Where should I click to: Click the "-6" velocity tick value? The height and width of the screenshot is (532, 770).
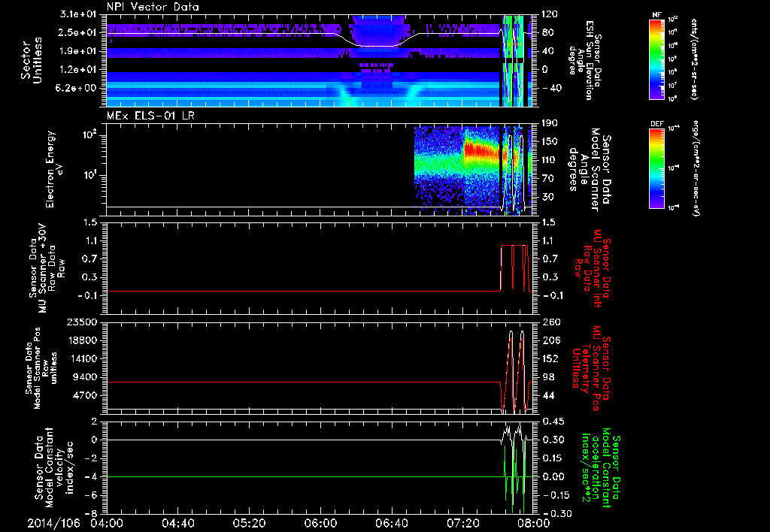click(x=92, y=495)
